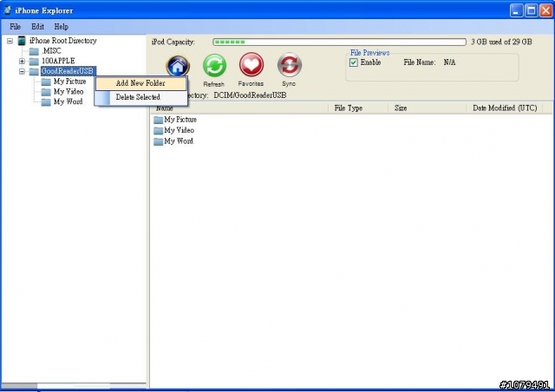Select the 100APPLE label in tree
Viewport: 555px width, 392px height.
point(58,61)
